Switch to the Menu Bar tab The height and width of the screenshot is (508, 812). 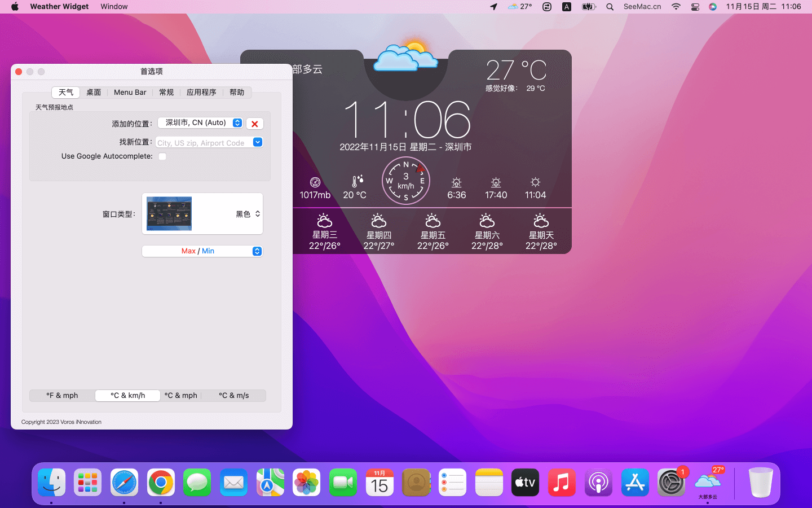tap(130, 93)
